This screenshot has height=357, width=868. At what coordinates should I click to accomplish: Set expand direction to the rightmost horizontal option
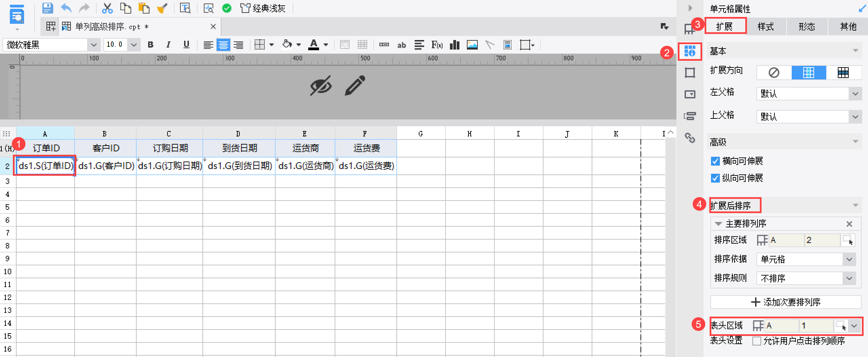(x=843, y=73)
